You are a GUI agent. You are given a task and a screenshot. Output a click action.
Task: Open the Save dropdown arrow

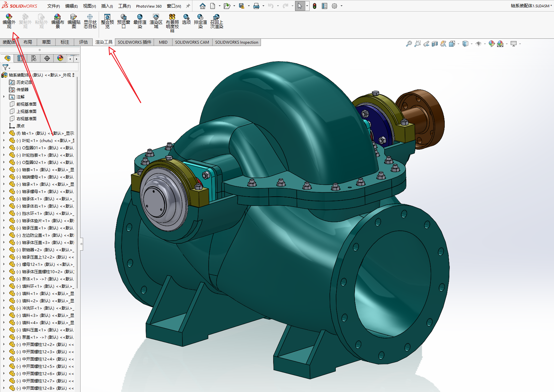[249, 6]
